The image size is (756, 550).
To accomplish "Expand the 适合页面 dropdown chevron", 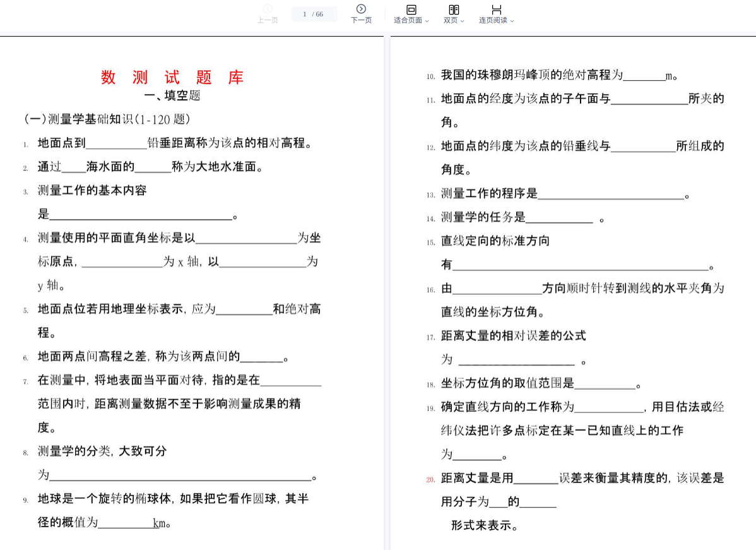I will (x=427, y=21).
